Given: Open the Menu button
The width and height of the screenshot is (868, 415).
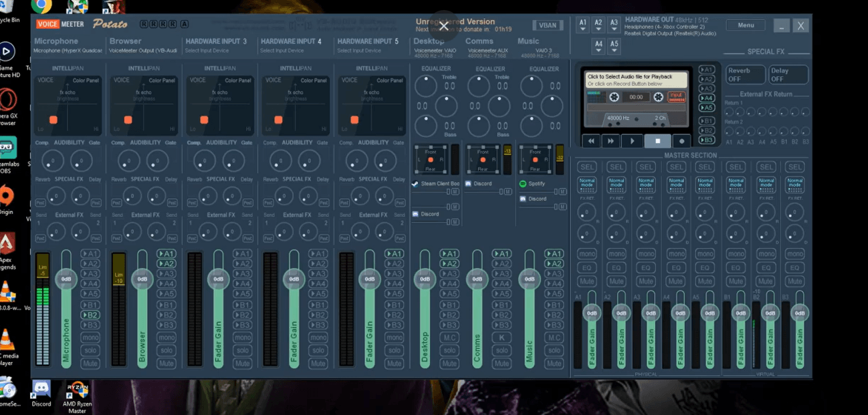Looking at the screenshot, I should pos(746,25).
